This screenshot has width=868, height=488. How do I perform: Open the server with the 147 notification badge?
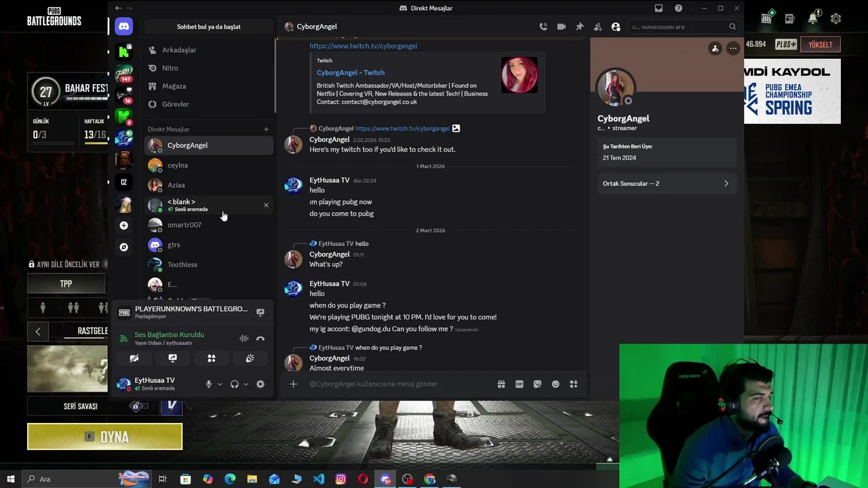(123, 73)
